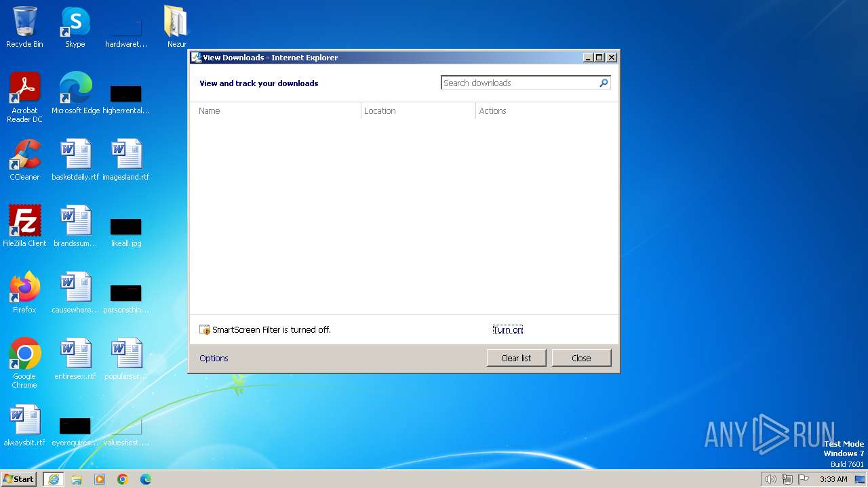Open the Recycle Bin desktop icon

24,27
